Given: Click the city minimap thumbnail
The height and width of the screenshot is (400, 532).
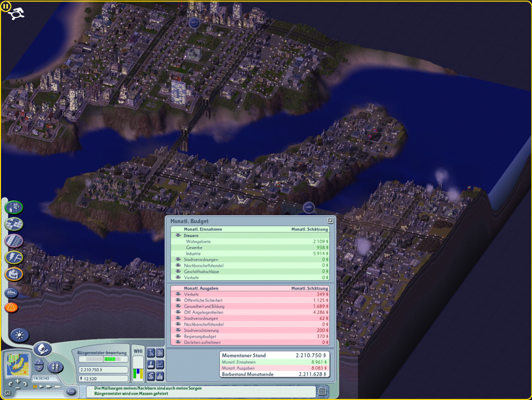Looking at the screenshot, I should [x=18, y=364].
